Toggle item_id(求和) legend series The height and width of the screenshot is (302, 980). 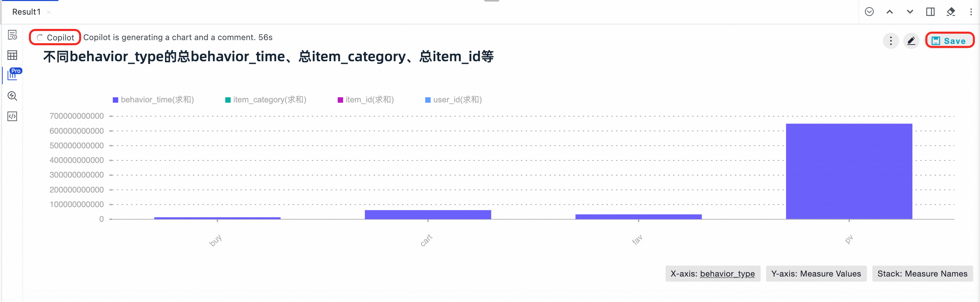[366, 100]
